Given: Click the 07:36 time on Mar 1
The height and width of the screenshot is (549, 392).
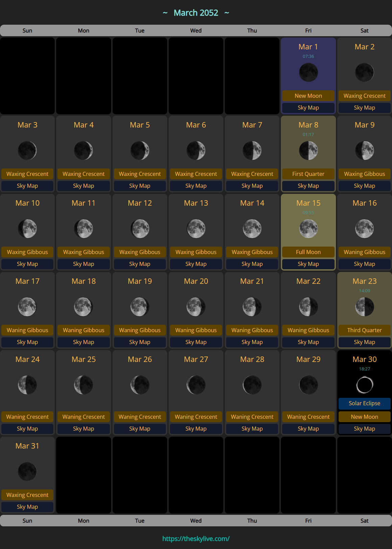Looking at the screenshot, I should 308,56.
